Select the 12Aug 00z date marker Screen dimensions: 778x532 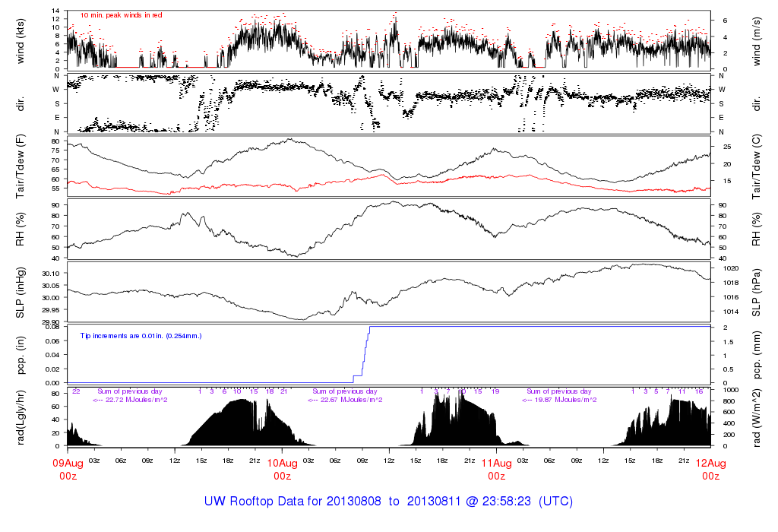tap(710, 469)
